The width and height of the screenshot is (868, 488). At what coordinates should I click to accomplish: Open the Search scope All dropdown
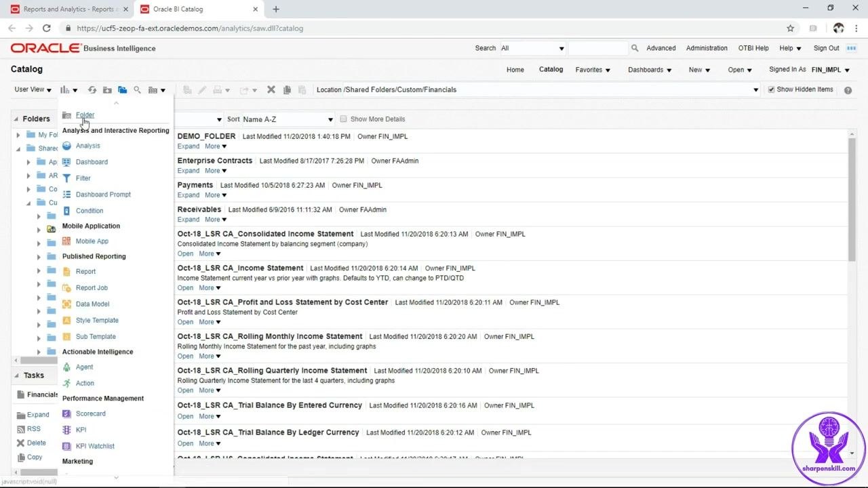532,48
